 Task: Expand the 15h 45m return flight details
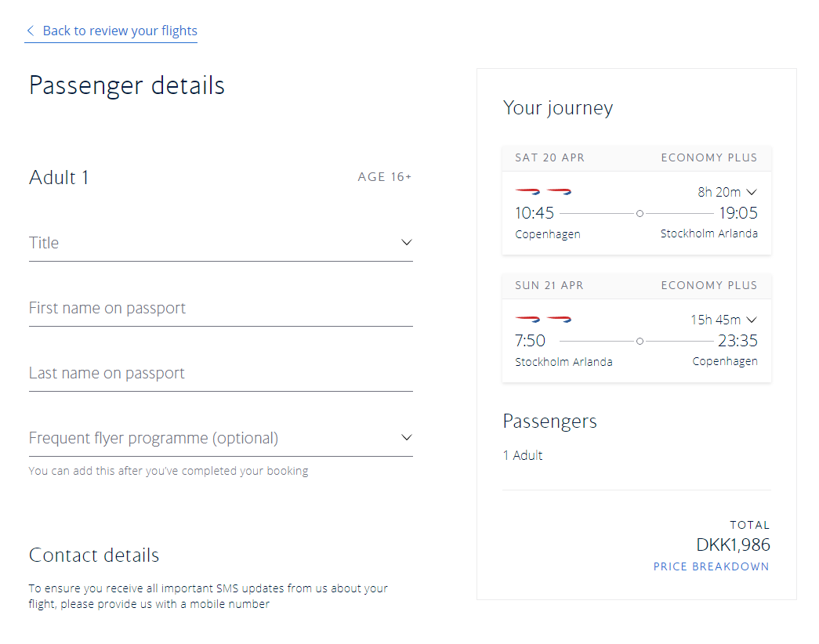pyautogui.click(x=723, y=320)
